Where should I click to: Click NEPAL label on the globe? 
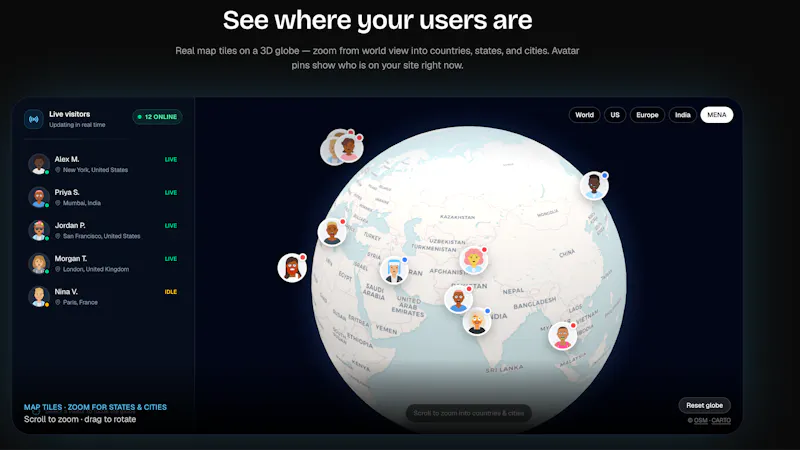[513, 291]
